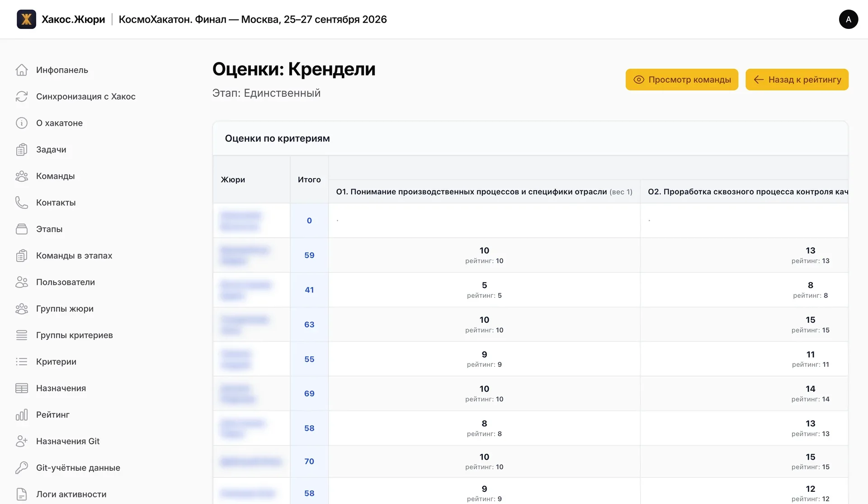Click the Назначения table icon
The height and width of the screenshot is (504, 868).
tap(22, 388)
